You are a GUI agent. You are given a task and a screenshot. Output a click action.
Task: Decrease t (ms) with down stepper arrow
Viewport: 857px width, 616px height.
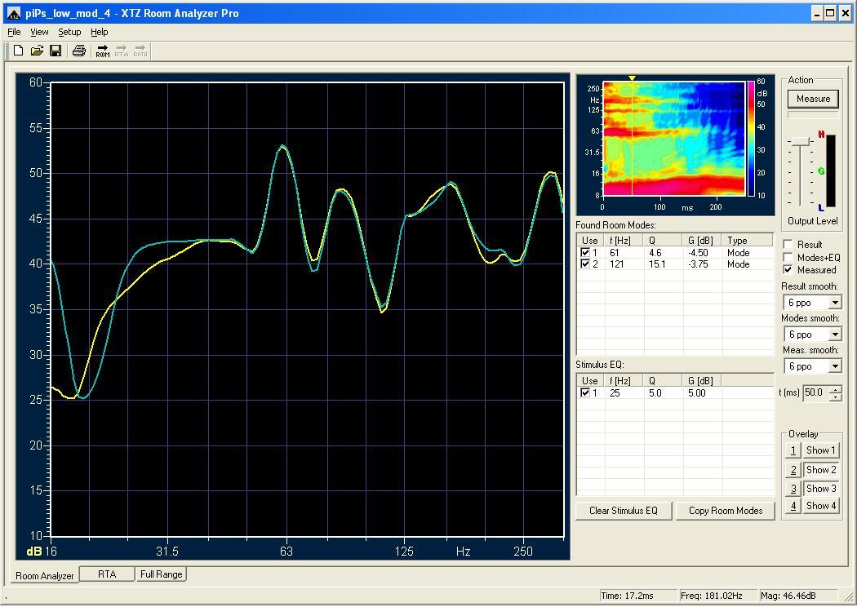point(835,397)
